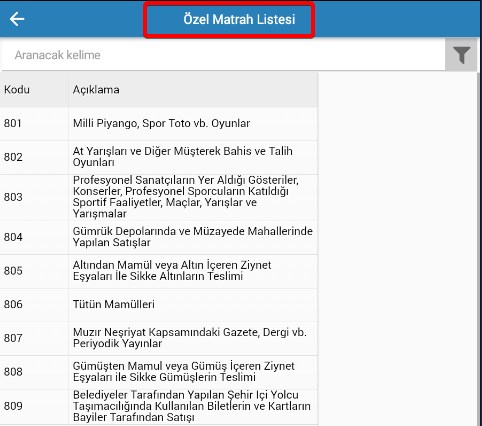Select code 801 Milli Piyango row
This screenshot has width=482, height=426.
(x=159, y=124)
